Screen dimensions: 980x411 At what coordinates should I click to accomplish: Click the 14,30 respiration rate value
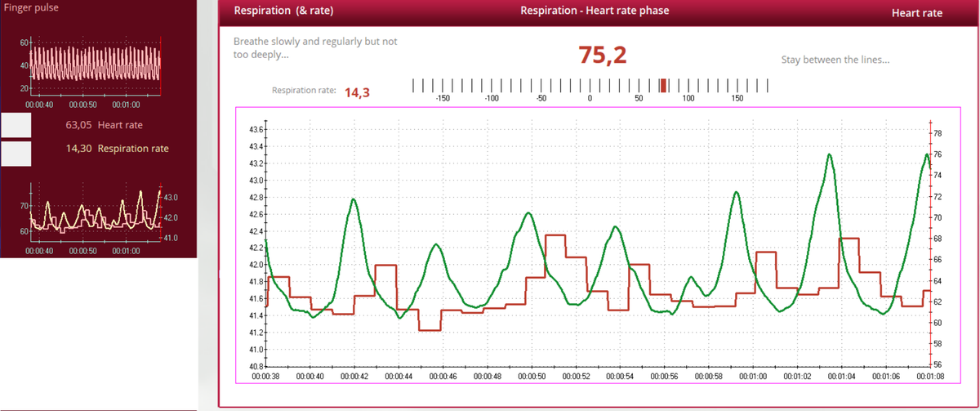point(78,149)
